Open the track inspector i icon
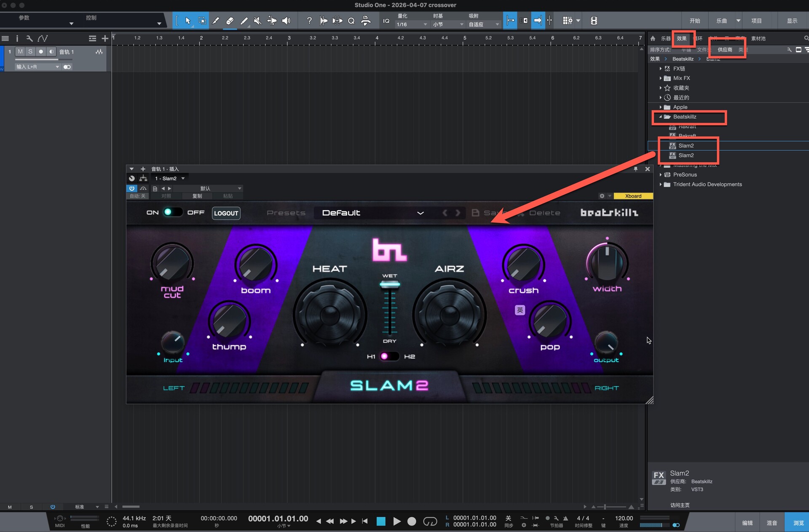Viewport: 809px width, 532px height. coord(17,38)
